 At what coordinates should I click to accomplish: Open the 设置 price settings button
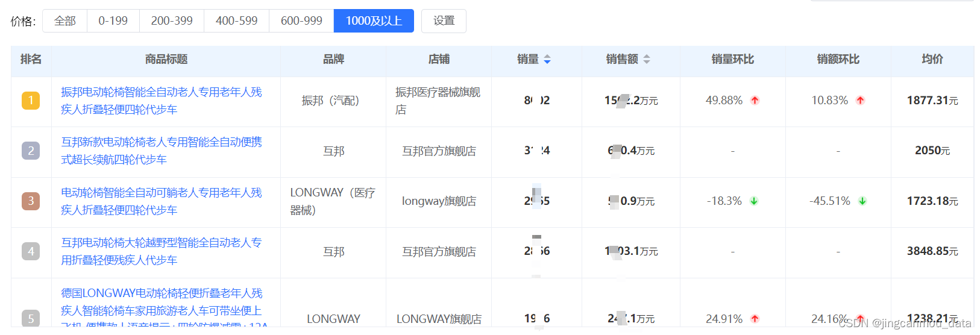coord(444,21)
